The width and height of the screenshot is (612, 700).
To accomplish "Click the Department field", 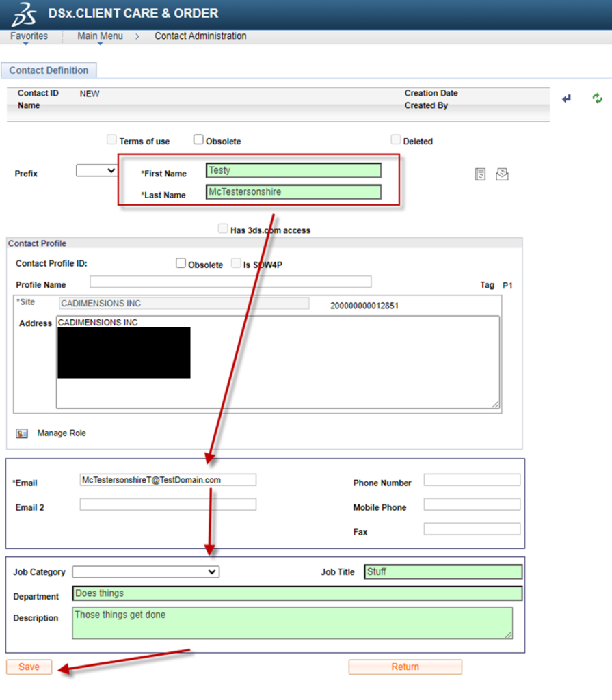I will pos(297,593).
